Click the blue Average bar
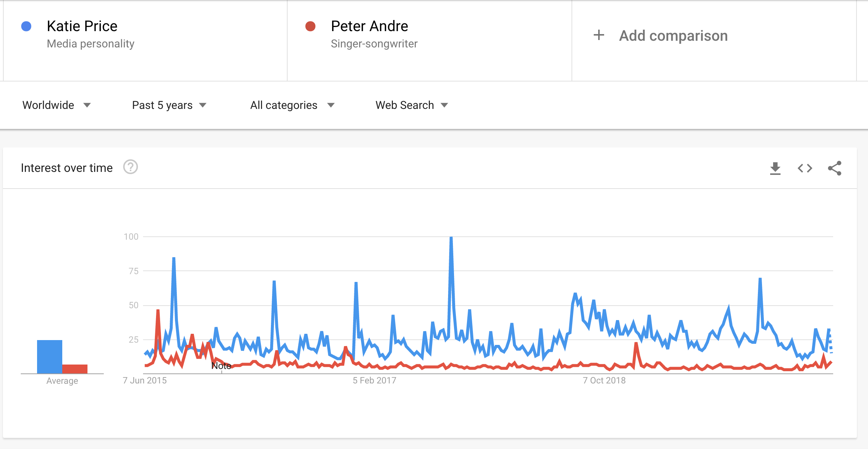 [x=50, y=356]
